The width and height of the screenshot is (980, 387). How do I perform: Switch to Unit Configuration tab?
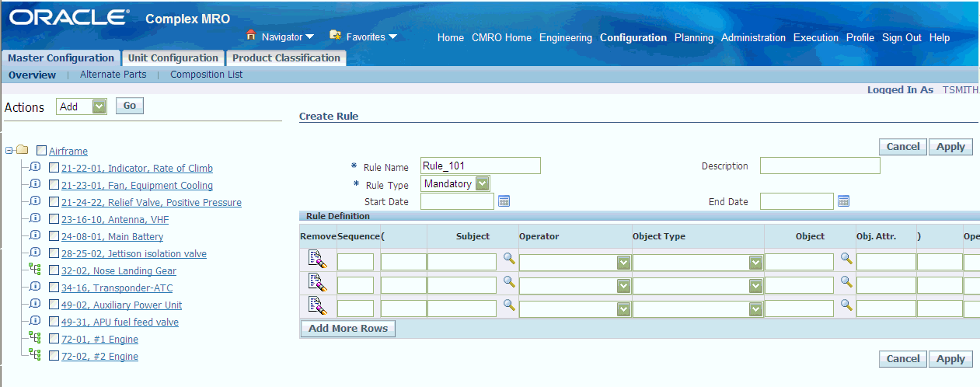(x=173, y=58)
